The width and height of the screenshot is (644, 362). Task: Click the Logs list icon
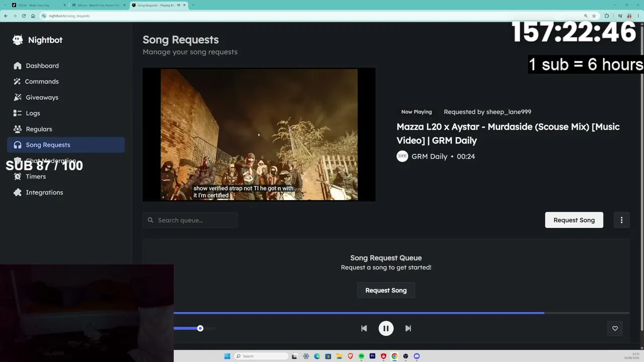pyautogui.click(x=18, y=113)
